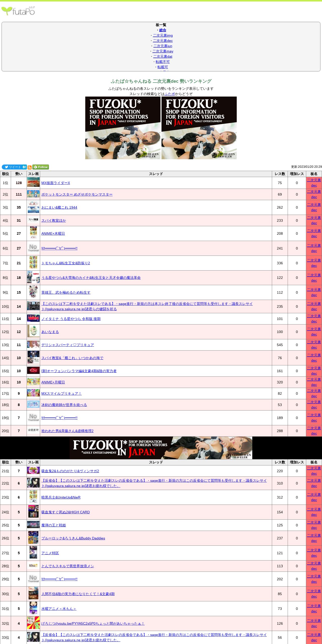The image size is (322, 644).
Task: Click thumbnail of ANIME+木曜日 thread
Action: 33,233
